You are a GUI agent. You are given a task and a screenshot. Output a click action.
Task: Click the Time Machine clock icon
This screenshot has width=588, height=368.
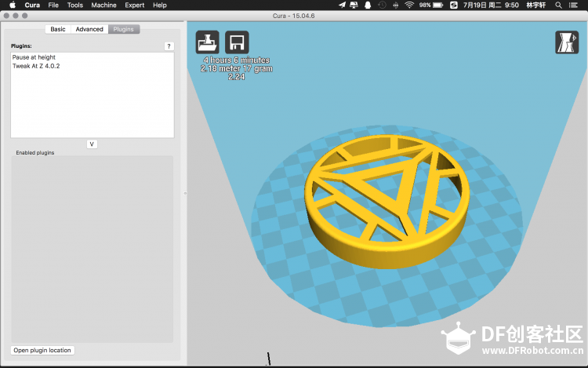(x=382, y=5)
